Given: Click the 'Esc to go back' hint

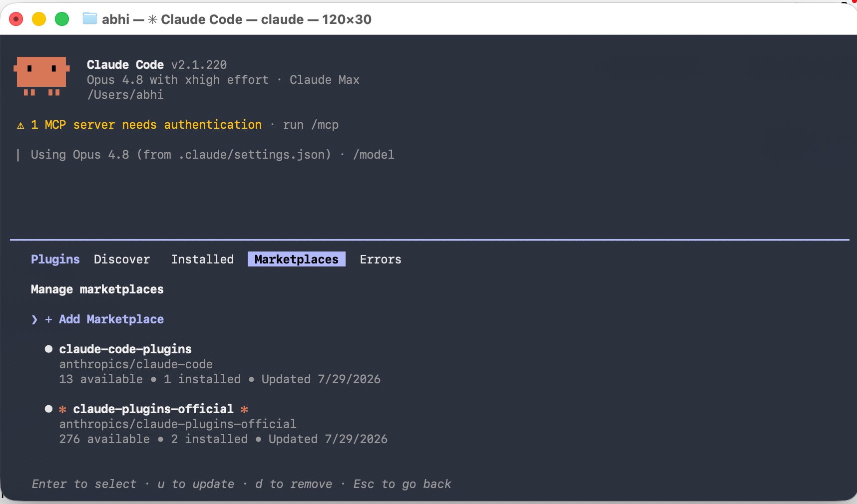Looking at the screenshot, I should click(402, 484).
